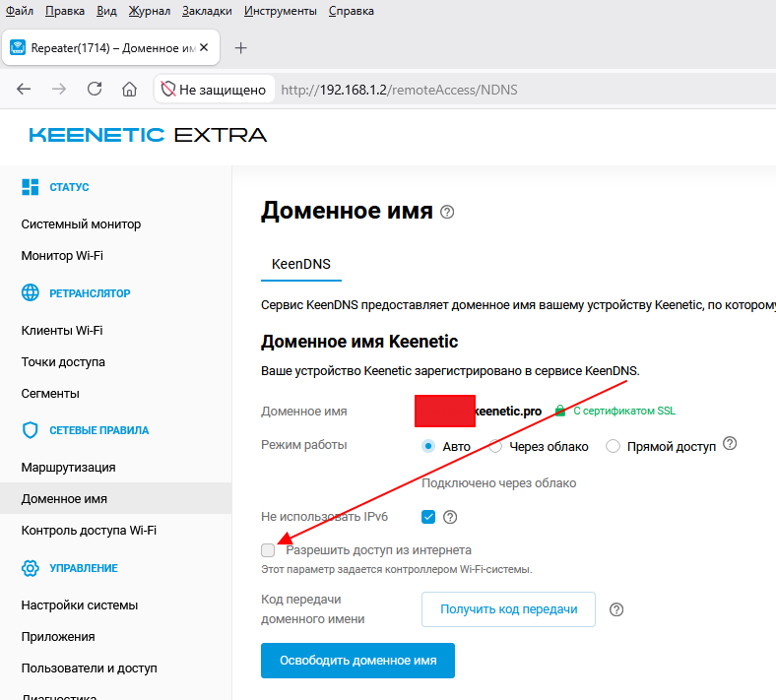This screenshot has height=700, width=776.
Task: Select Через облако operating mode
Action: click(495, 446)
